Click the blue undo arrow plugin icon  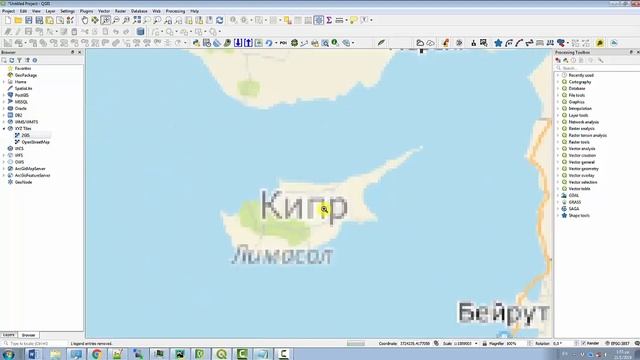(x=269, y=43)
